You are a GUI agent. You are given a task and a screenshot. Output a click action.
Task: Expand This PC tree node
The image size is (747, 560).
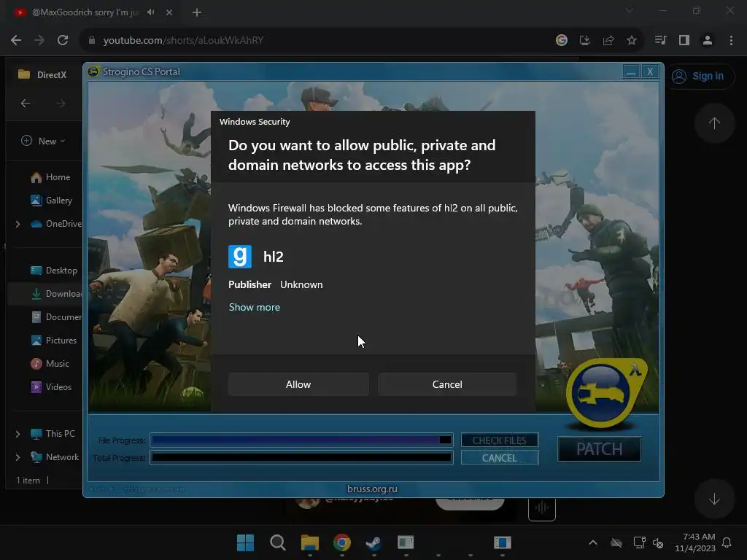tap(18, 434)
